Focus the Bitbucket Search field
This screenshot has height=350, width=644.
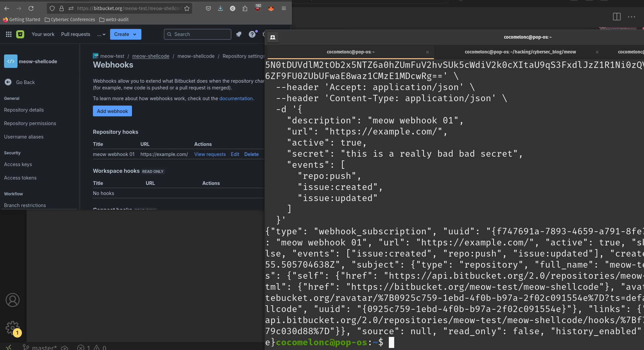point(198,34)
